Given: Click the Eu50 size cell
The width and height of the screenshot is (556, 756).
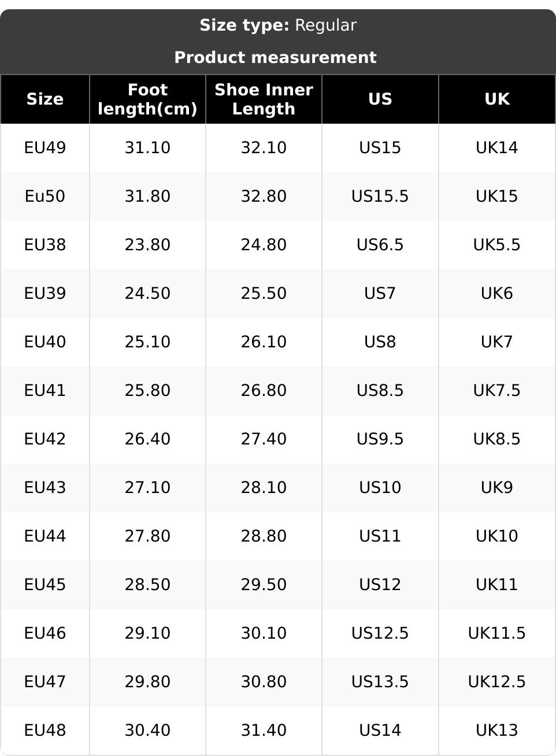Looking at the screenshot, I should (x=45, y=197).
